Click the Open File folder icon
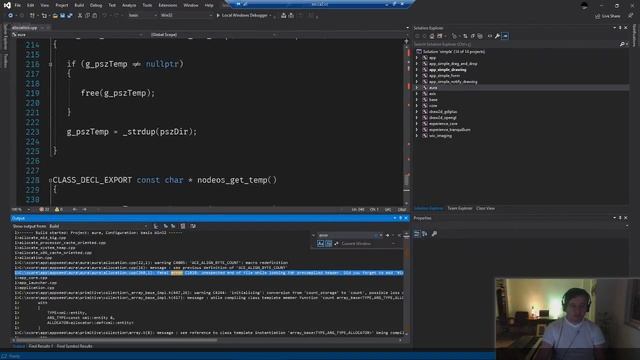 tap(55, 16)
